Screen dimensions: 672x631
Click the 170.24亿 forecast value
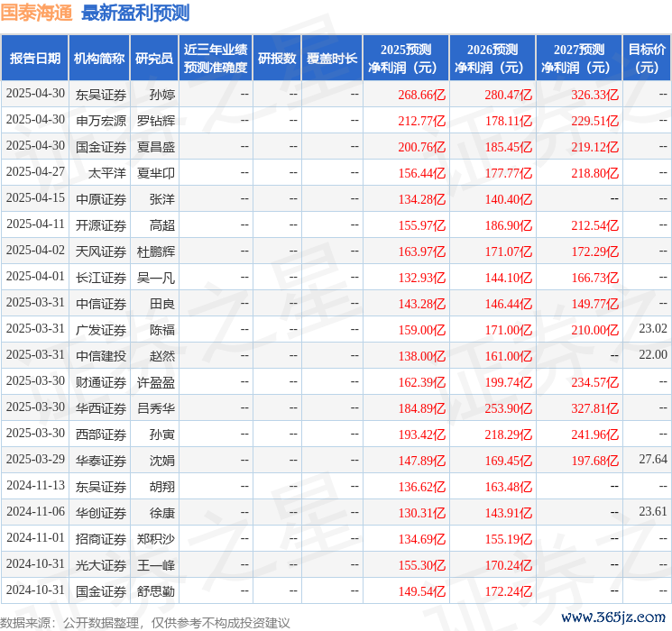(x=509, y=565)
